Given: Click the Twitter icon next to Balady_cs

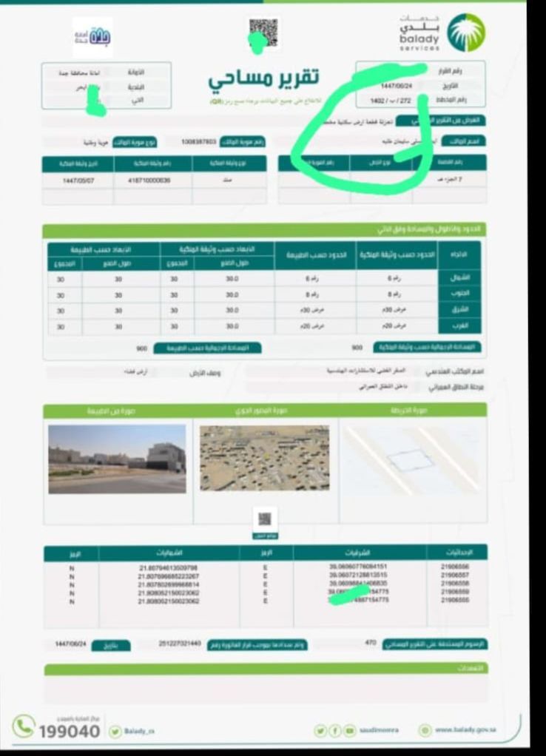Looking at the screenshot, I should click(x=115, y=731).
